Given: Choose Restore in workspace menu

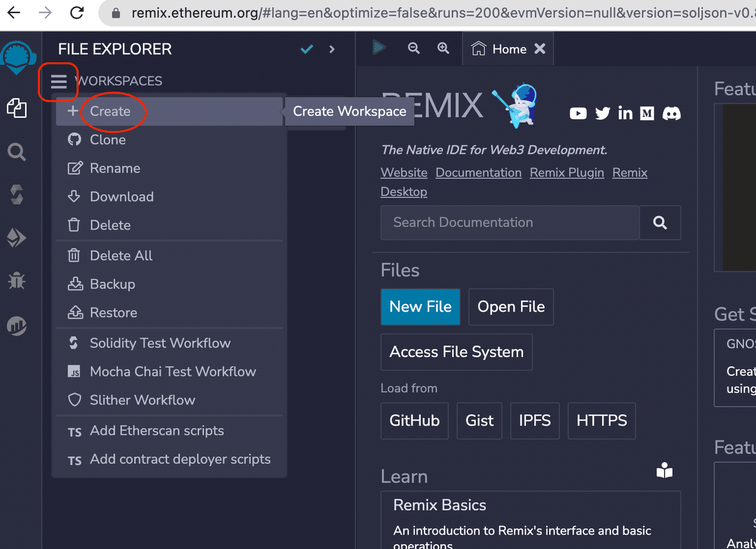Looking at the screenshot, I should 169,312.
